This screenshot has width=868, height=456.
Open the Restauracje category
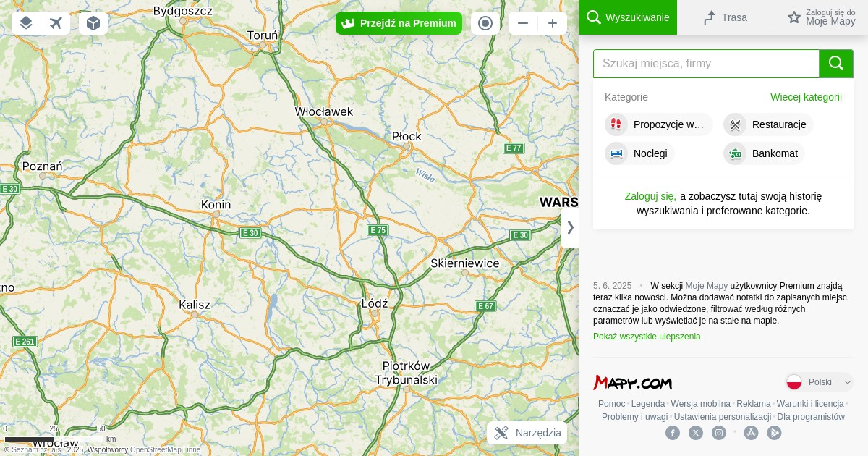click(768, 124)
